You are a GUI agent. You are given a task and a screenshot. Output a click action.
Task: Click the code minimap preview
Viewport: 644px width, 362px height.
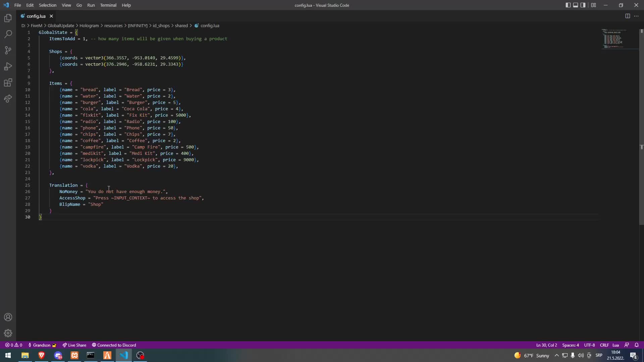613,39
